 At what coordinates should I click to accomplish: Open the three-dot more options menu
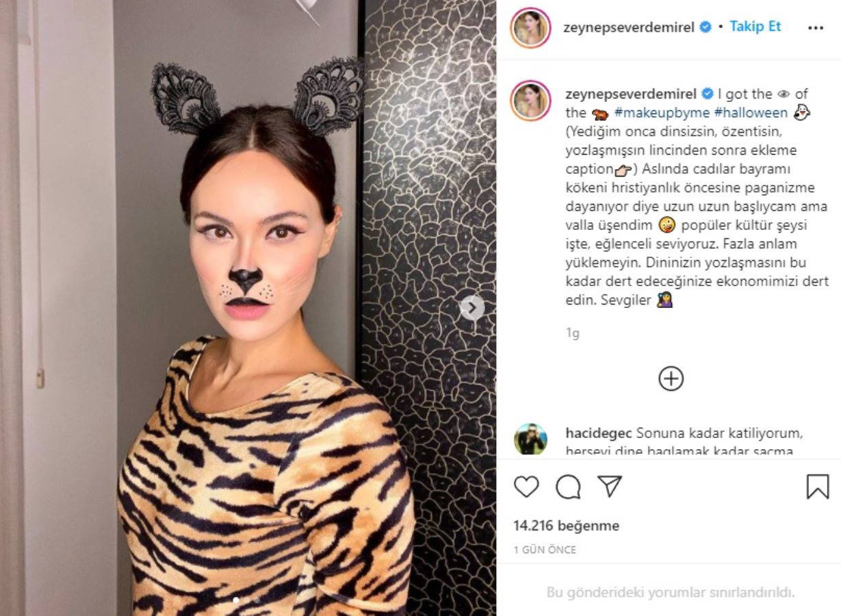[x=816, y=28]
